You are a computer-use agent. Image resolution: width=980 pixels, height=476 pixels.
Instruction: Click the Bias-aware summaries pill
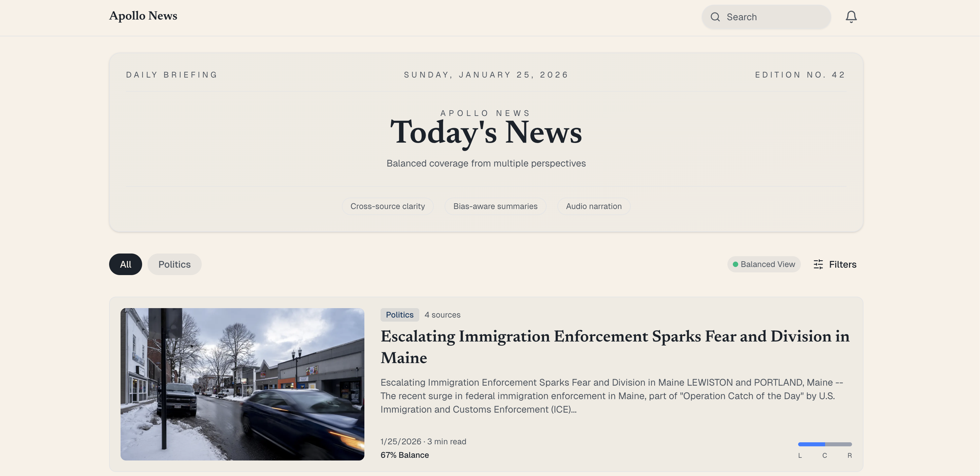[x=495, y=206]
